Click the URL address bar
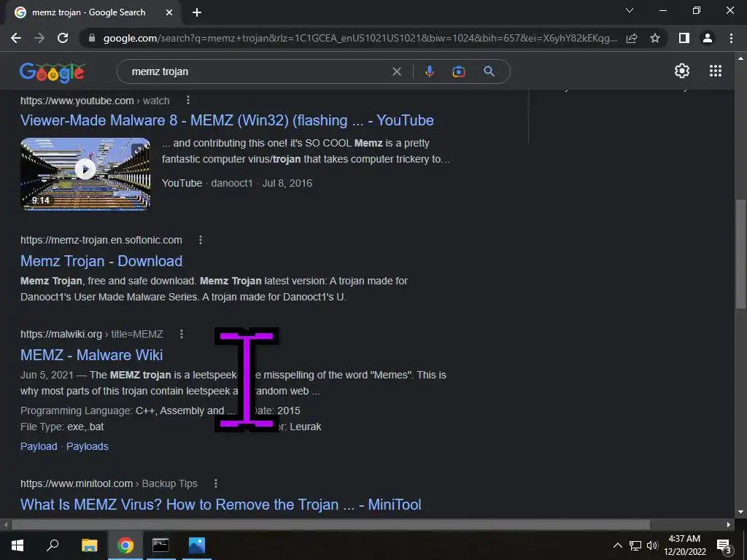 point(360,38)
